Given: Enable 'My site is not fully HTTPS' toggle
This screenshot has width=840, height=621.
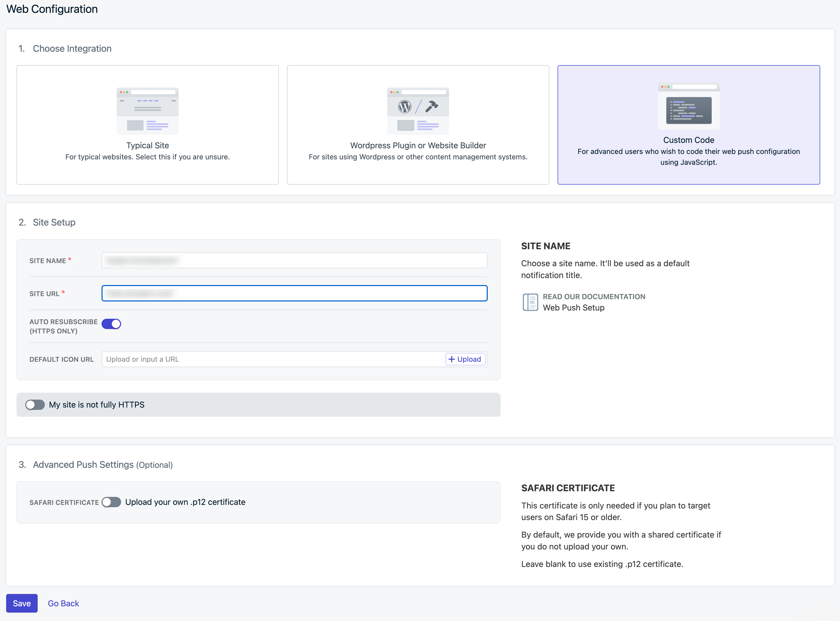Looking at the screenshot, I should click(35, 405).
